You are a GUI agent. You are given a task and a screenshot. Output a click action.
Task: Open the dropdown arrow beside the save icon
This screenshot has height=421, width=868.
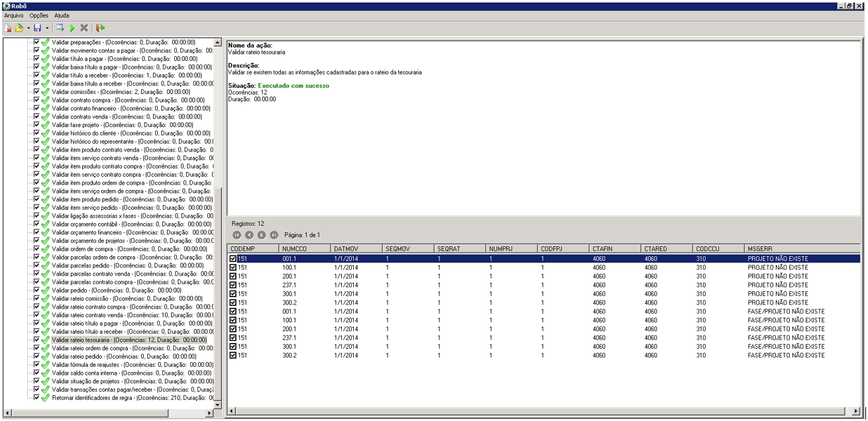[x=47, y=28]
